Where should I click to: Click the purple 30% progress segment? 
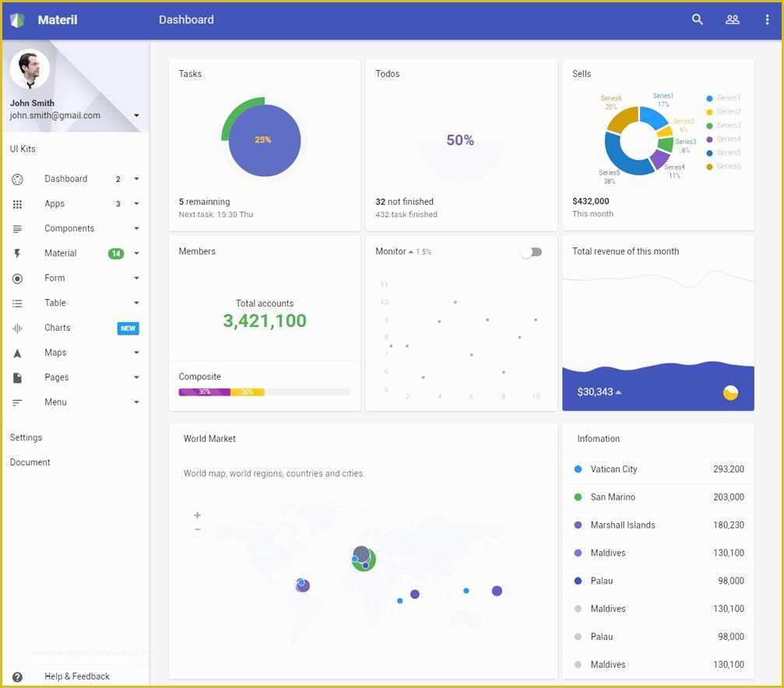point(205,392)
